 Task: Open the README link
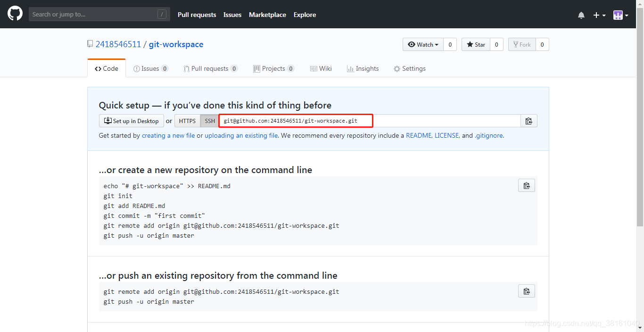[419, 135]
